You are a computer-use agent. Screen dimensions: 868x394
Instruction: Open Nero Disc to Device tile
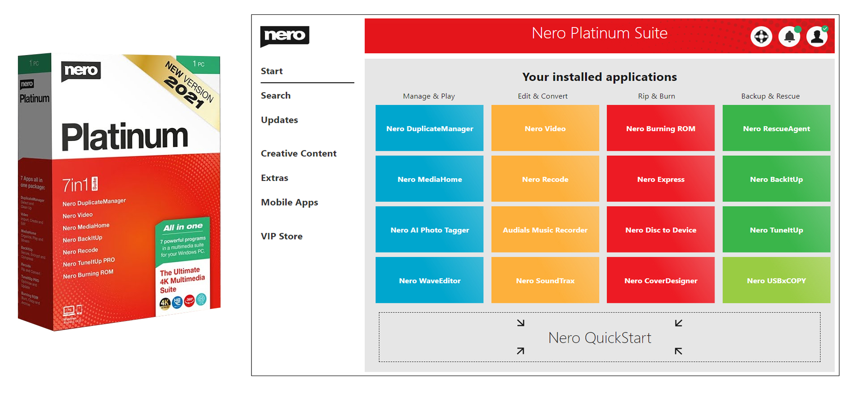tap(660, 229)
